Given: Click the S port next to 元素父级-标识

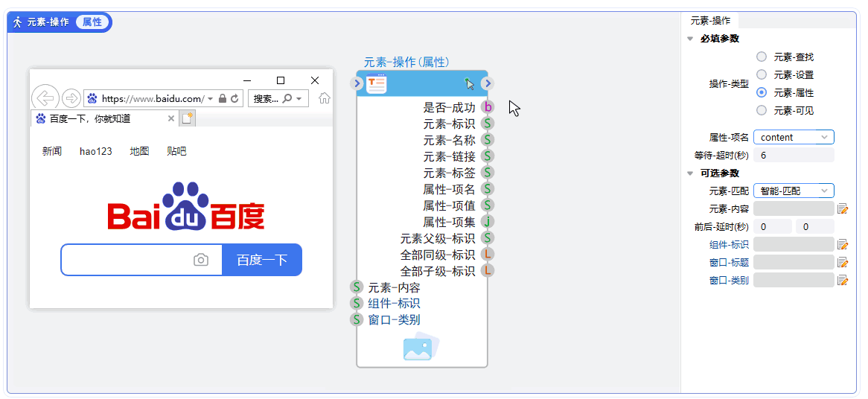Looking at the screenshot, I should click(487, 238).
